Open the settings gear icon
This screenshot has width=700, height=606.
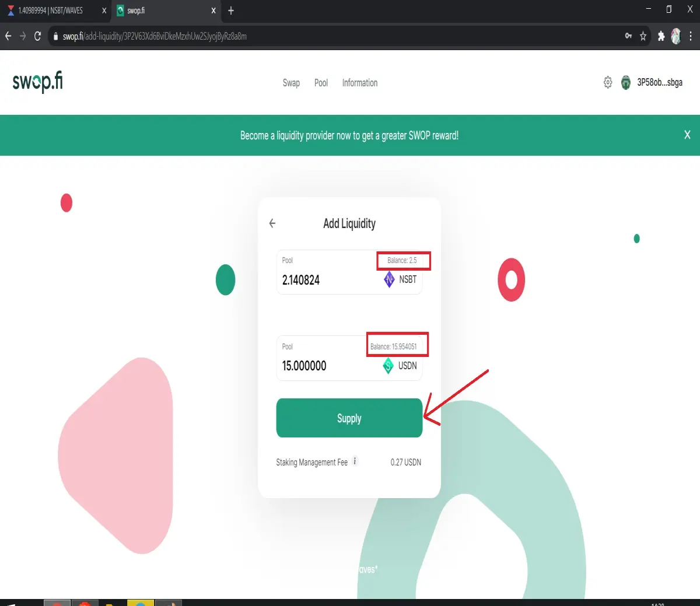pyautogui.click(x=608, y=82)
